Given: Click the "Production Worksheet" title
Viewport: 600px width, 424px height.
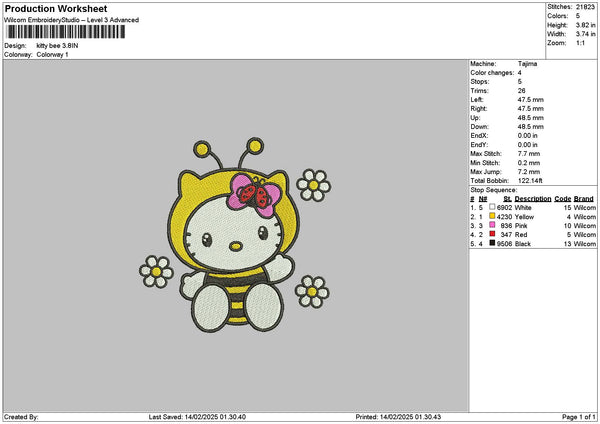Looking at the screenshot, I should (x=56, y=8).
